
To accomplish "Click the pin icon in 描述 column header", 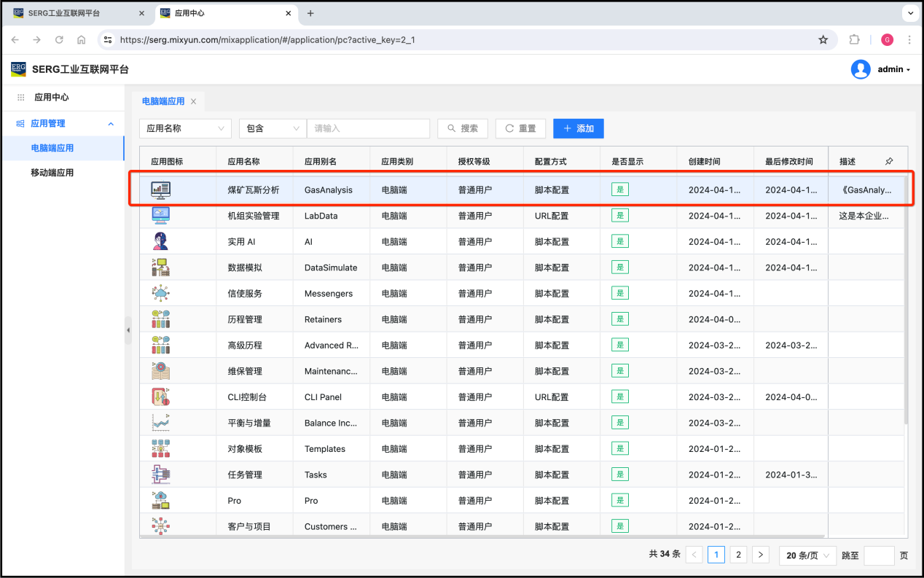I will click(x=888, y=161).
